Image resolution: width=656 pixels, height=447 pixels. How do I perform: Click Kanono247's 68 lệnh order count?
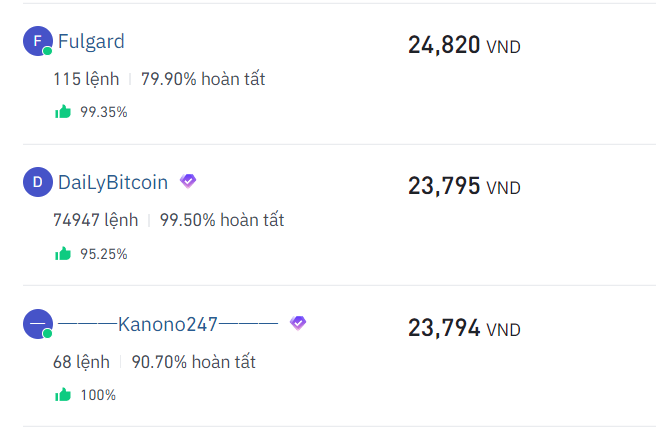click(81, 362)
